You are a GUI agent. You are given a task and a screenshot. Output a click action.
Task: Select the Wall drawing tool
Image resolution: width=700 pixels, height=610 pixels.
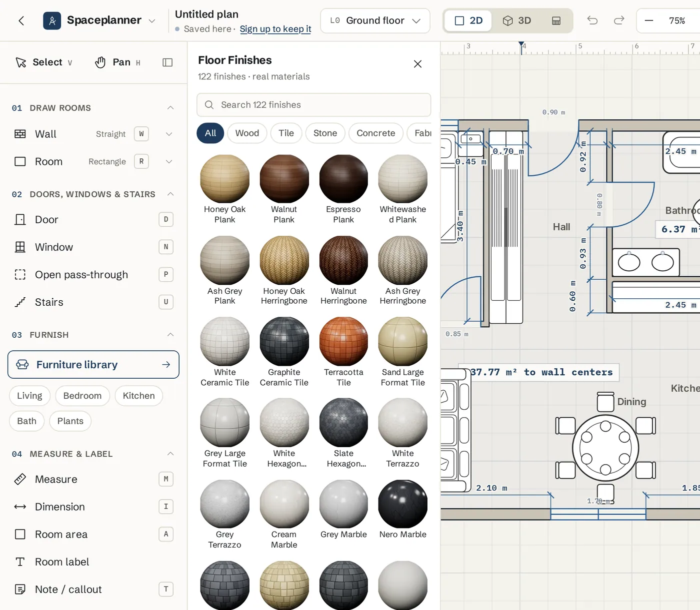93,134
